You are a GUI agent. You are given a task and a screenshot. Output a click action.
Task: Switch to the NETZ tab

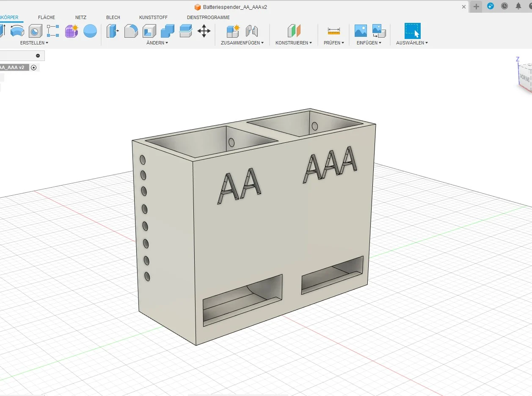click(81, 17)
